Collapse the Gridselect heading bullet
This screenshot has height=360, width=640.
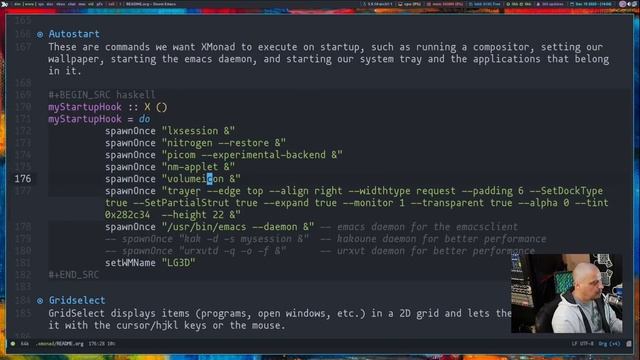(x=40, y=301)
